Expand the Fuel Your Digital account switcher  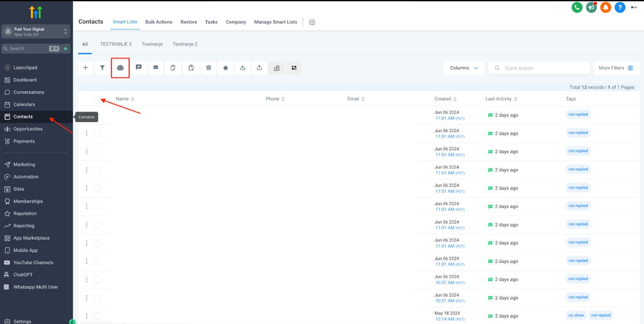pos(36,32)
